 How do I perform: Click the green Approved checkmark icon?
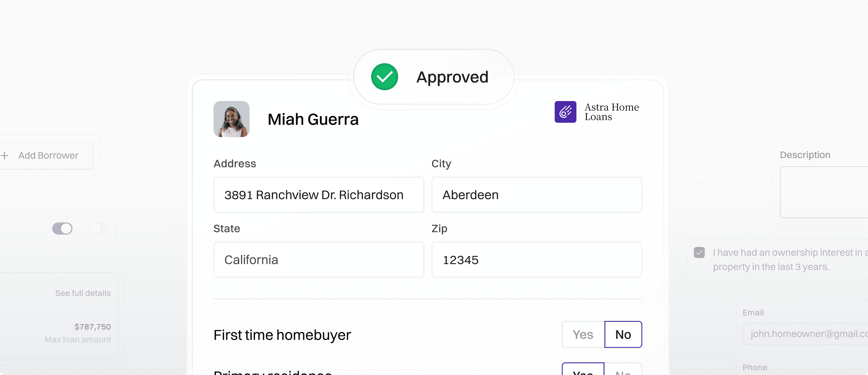tap(384, 76)
